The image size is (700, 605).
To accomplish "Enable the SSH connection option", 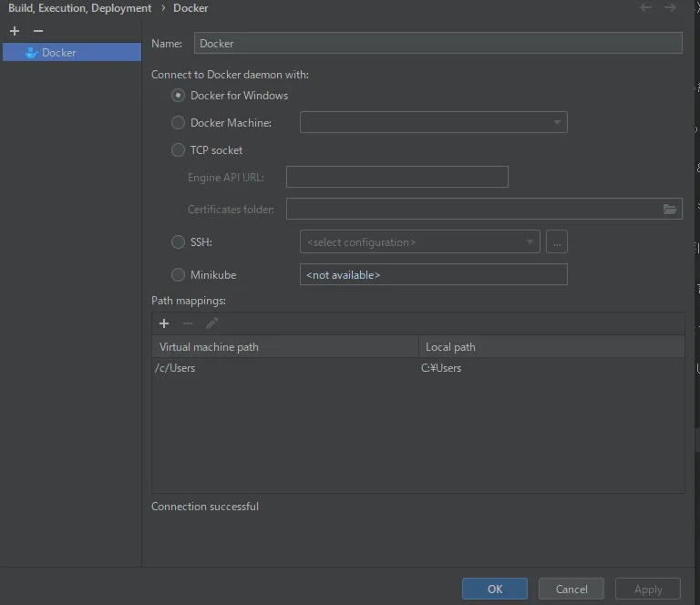I will 179,242.
